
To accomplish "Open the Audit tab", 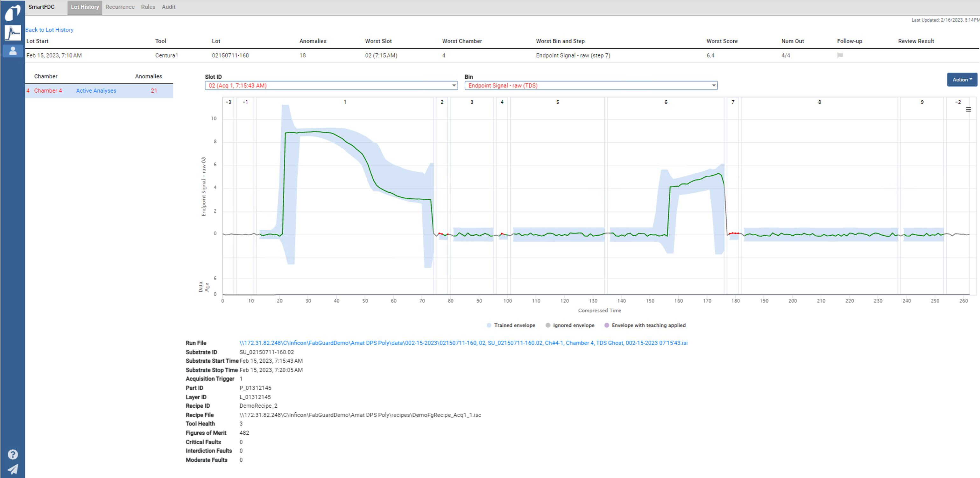I will tap(169, 7).
